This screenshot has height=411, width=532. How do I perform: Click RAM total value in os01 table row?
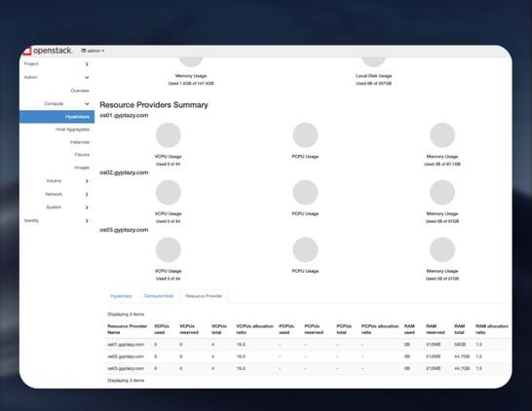click(x=460, y=345)
